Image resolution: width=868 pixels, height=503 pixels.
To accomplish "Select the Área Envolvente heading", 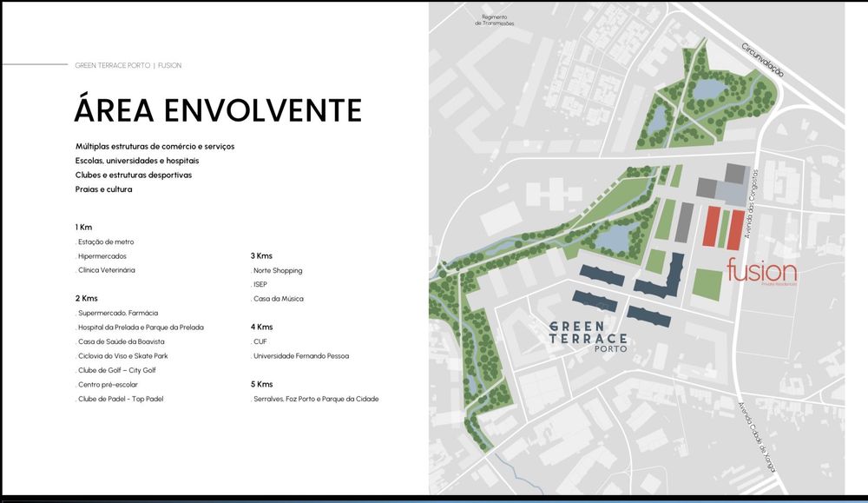I will [x=218, y=109].
